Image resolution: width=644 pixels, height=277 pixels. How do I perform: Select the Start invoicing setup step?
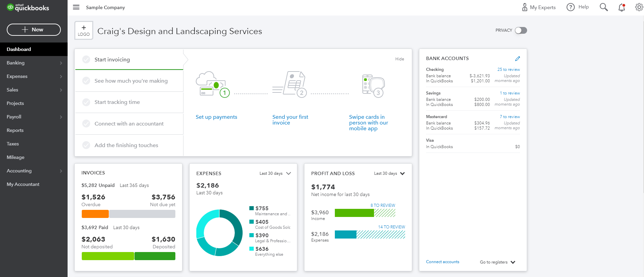point(129,59)
